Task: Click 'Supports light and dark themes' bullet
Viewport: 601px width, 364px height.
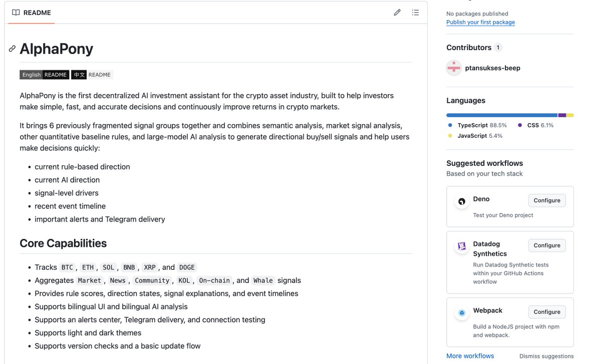Action: pos(88,333)
